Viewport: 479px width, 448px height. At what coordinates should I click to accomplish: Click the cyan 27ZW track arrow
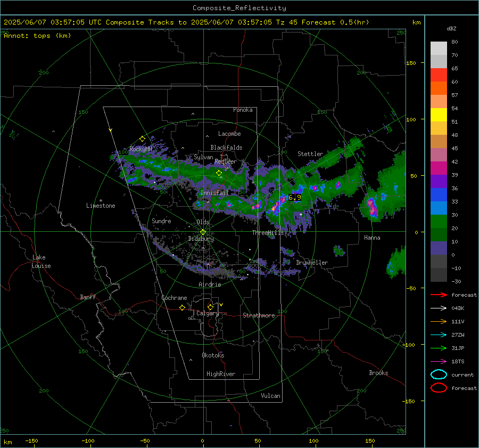point(439,335)
